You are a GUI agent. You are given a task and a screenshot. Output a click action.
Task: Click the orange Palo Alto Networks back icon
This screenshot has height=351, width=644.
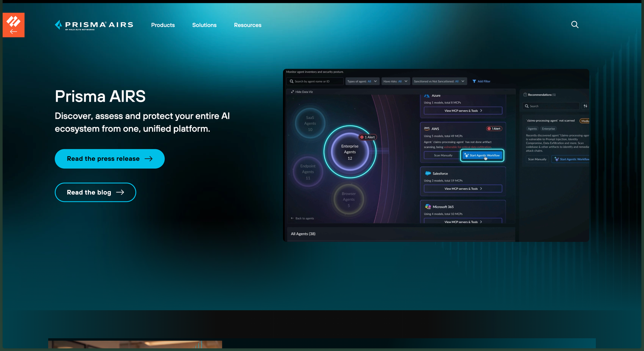point(14,25)
